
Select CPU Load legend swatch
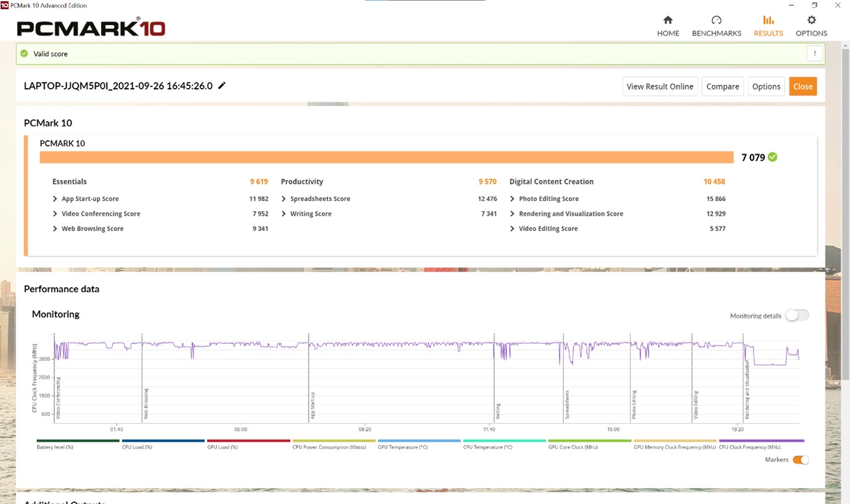(x=163, y=441)
